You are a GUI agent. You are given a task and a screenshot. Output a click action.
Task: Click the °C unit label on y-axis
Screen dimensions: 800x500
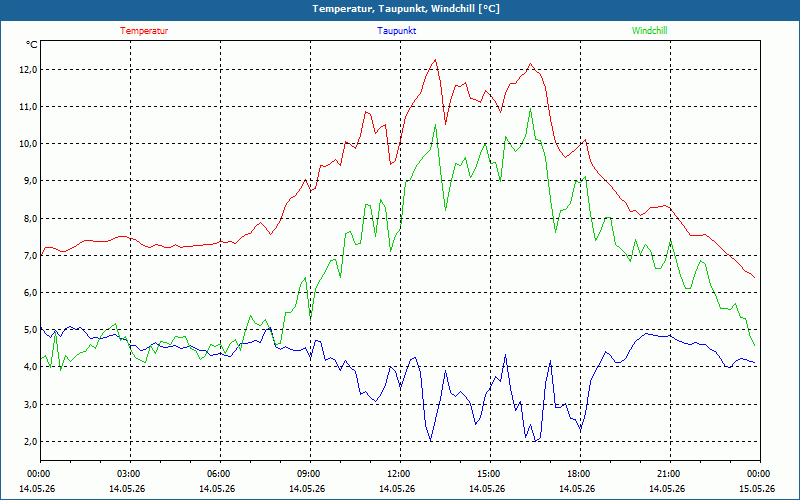pos(32,45)
